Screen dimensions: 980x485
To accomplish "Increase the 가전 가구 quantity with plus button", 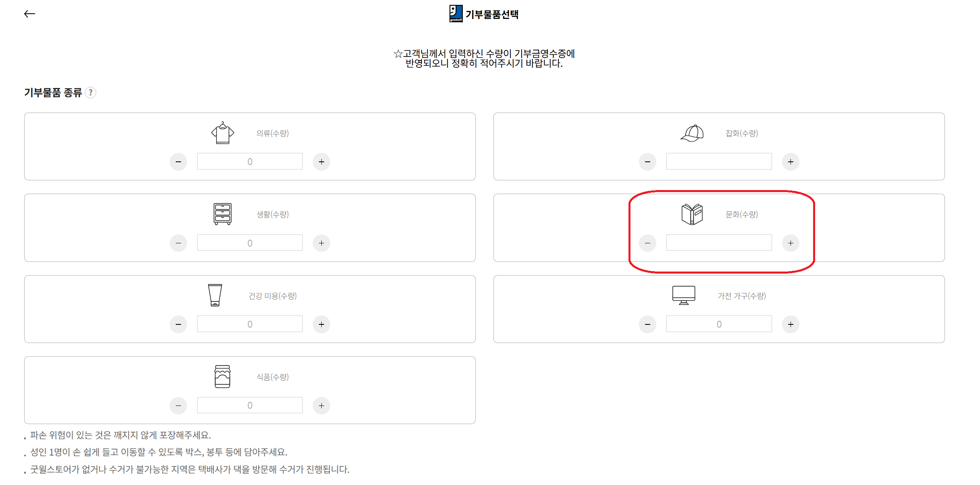I will click(x=791, y=324).
